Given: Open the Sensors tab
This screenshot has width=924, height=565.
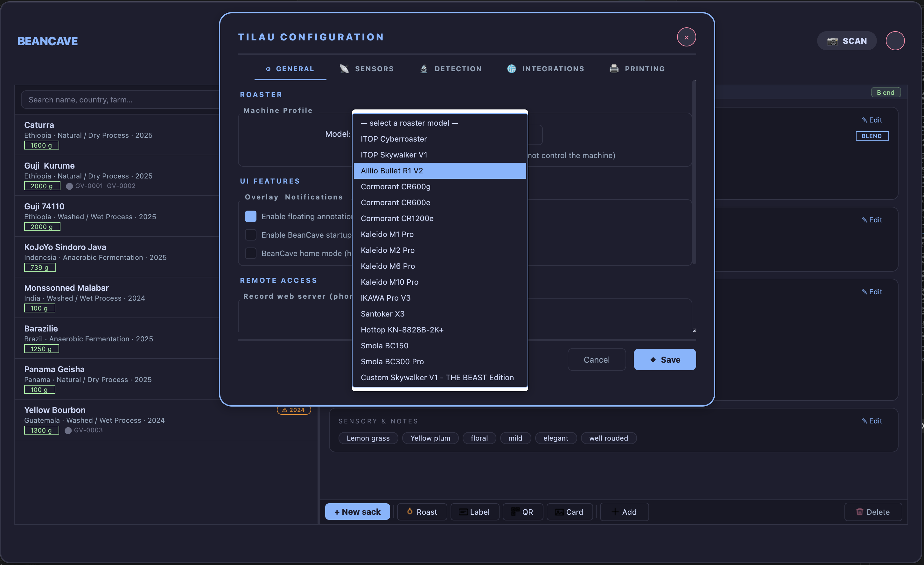Looking at the screenshot, I should (x=367, y=69).
